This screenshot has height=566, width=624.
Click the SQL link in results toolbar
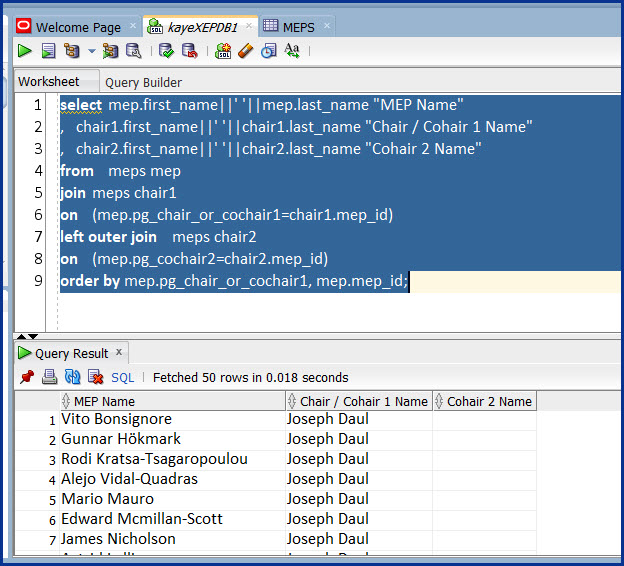coord(122,377)
